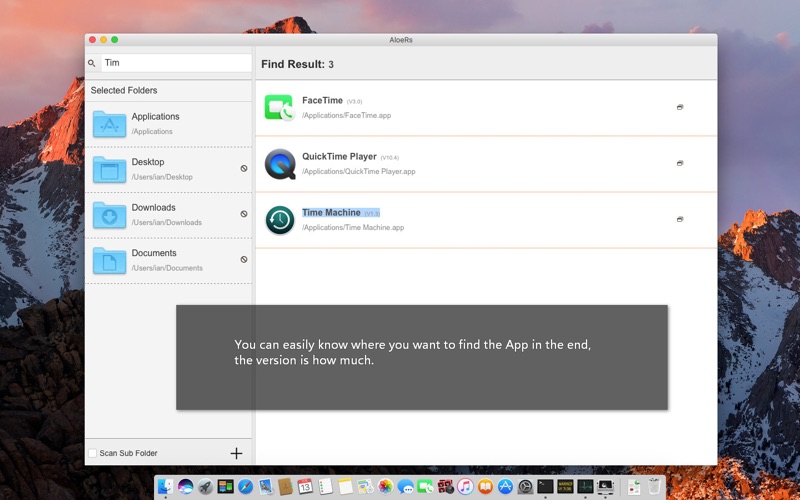Click the "/Applications/QuickTime Player.app" path
Screen dimensions: 800x500
pos(359,171)
